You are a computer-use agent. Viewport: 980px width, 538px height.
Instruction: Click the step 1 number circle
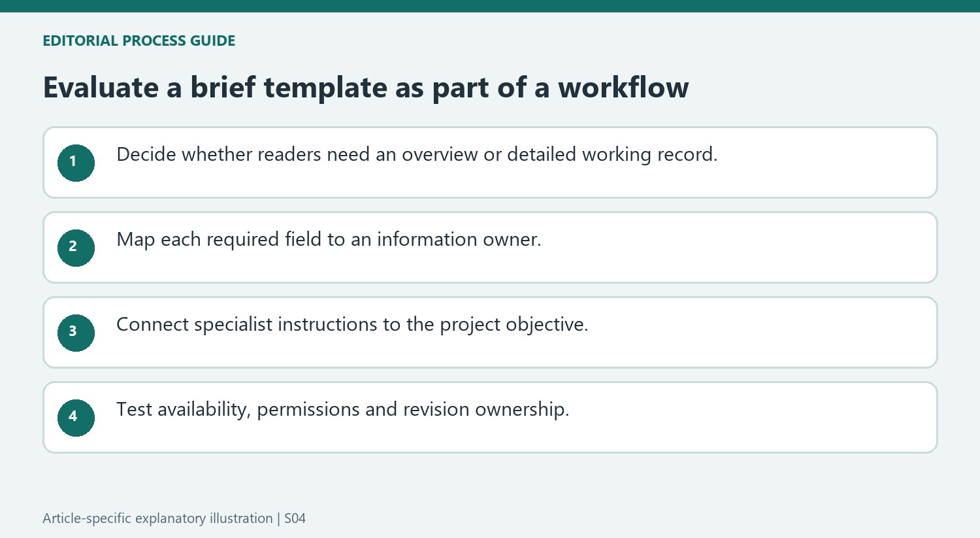[76, 163]
